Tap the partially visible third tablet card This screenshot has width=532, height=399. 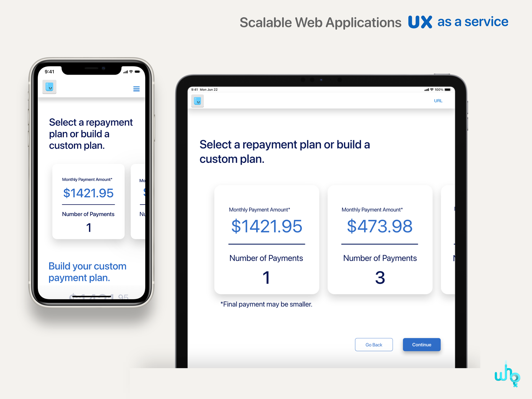pyautogui.click(x=448, y=240)
